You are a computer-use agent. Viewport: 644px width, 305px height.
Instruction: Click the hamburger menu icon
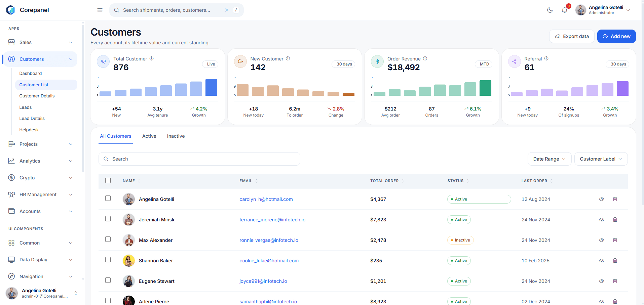tap(100, 10)
